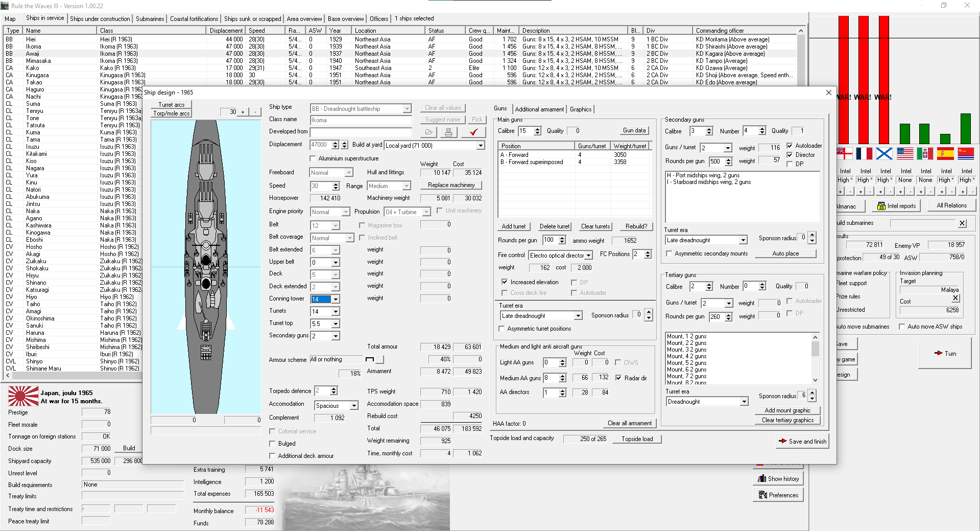Click the United States flag icon

(905, 153)
